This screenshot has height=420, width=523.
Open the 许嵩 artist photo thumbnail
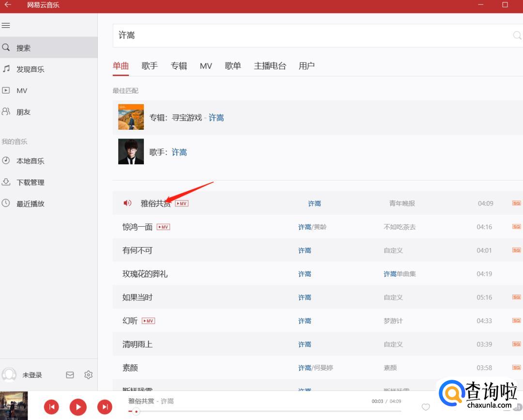(131, 152)
